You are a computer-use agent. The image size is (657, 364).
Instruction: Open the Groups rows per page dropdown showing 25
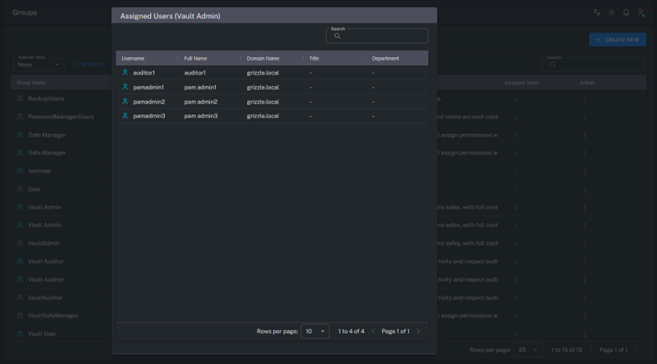click(x=528, y=350)
